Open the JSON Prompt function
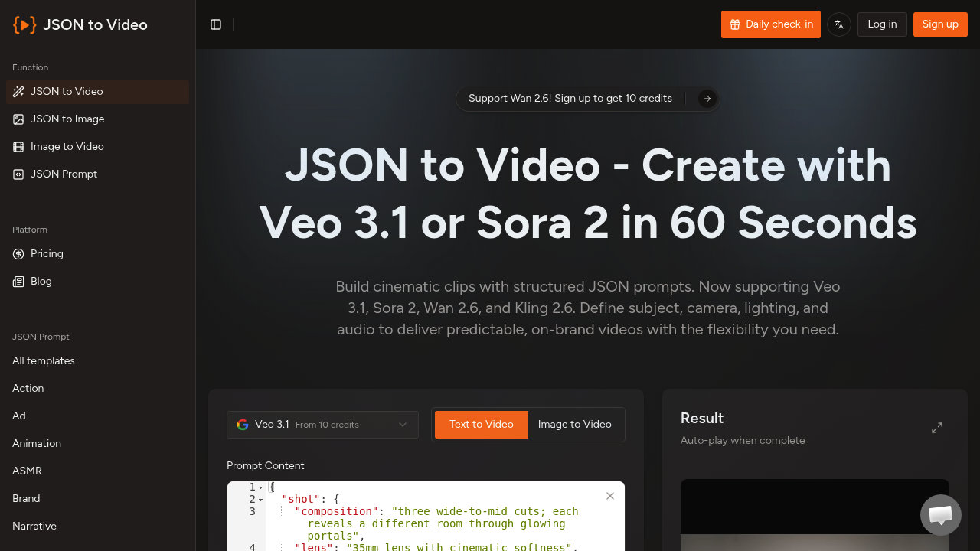 (64, 174)
